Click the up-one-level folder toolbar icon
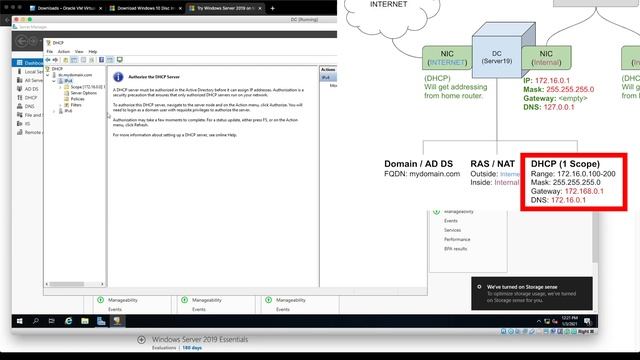The height and width of the screenshot is (360, 640). tap(65, 60)
